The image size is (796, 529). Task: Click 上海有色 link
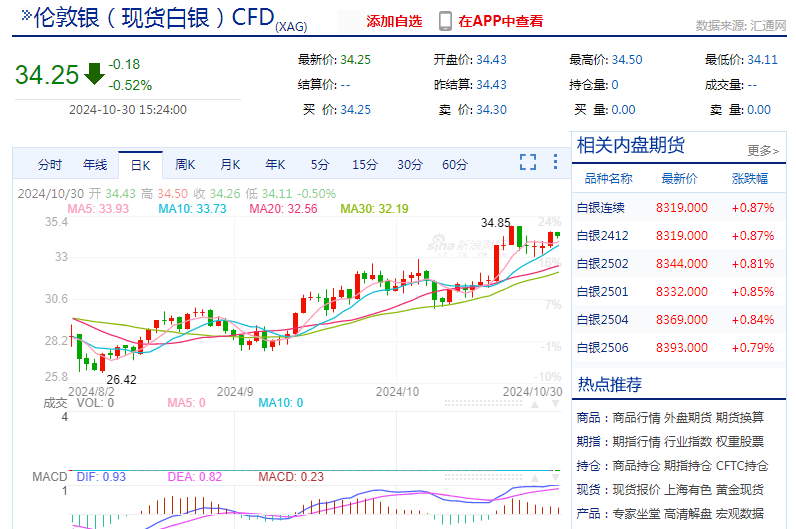coord(688,489)
